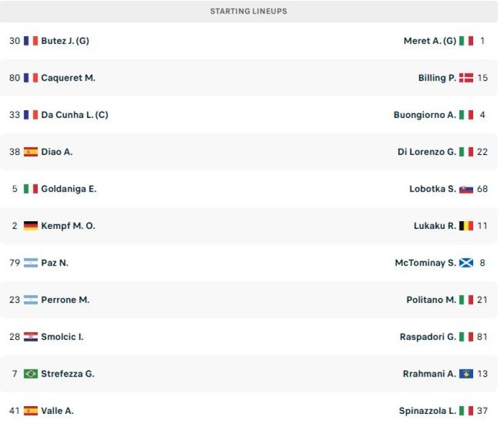Click the Spanish flag beside Diao A.
Image resolution: width=504 pixels, height=437 pixels.
30,152
